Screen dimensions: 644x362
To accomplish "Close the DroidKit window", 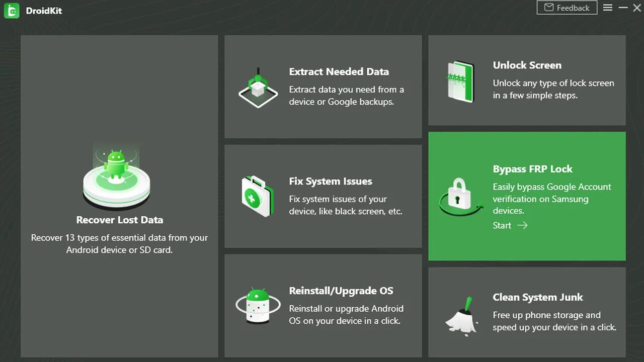I will click(x=637, y=8).
